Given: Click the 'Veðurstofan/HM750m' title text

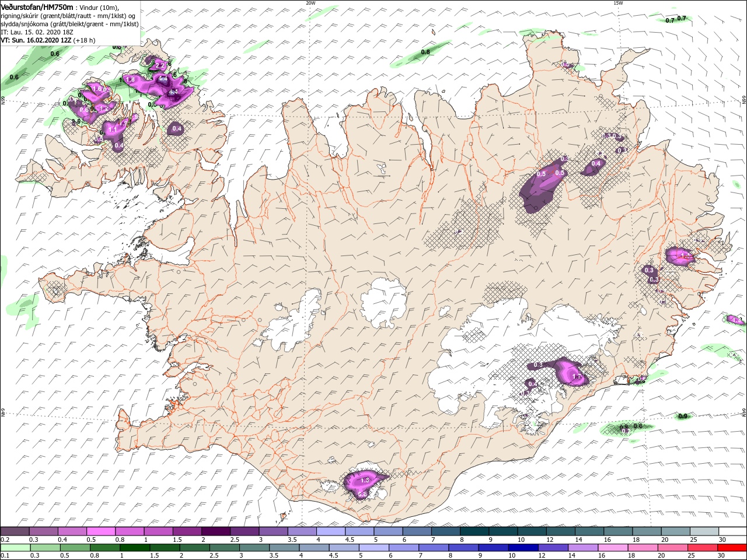Looking at the screenshot, I should pos(37,6).
